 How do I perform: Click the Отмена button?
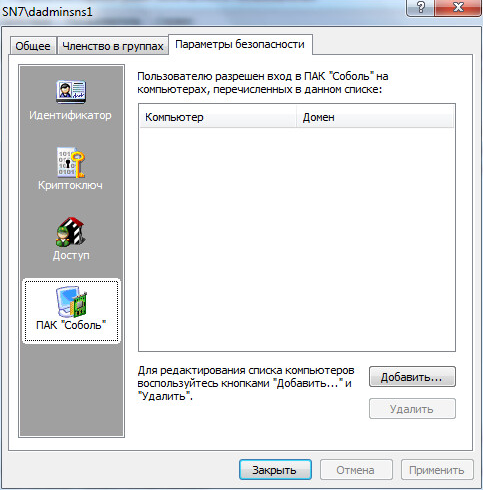(356, 470)
